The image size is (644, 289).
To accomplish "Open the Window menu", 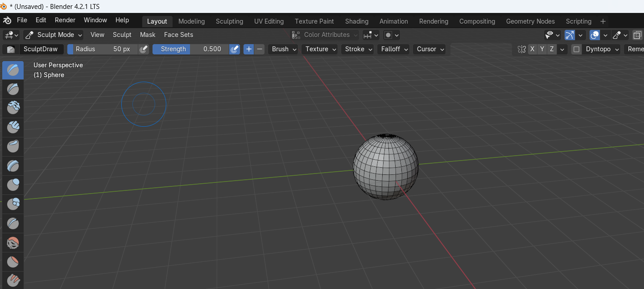I will 95,20.
